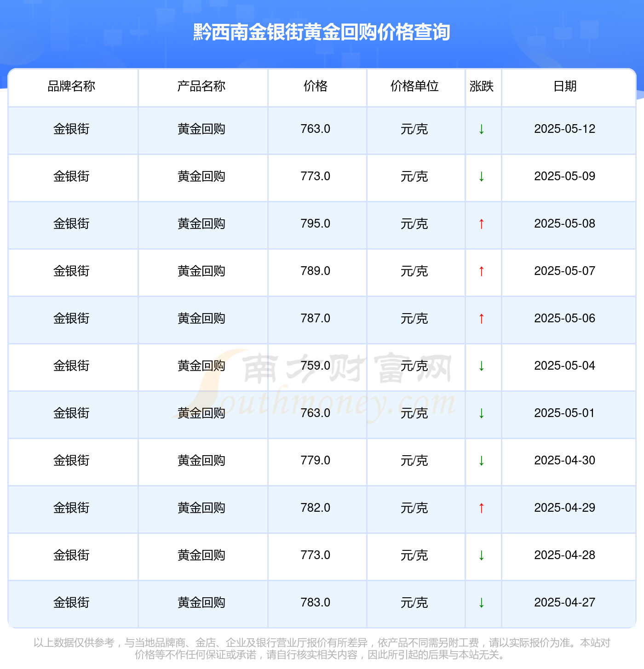The image size is (644, 669).
Task: Click the red up arrow for 2025-04-29
Action: (482, 508)
